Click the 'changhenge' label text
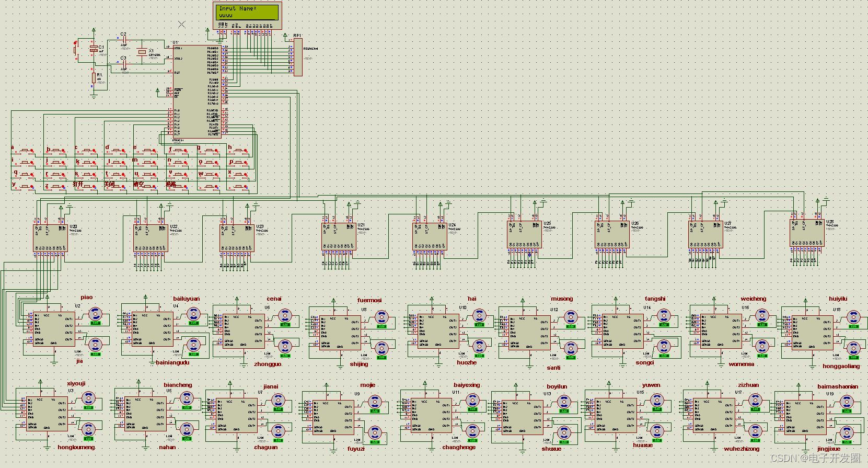This screenshot has width=868, height=468. [459, 447]
